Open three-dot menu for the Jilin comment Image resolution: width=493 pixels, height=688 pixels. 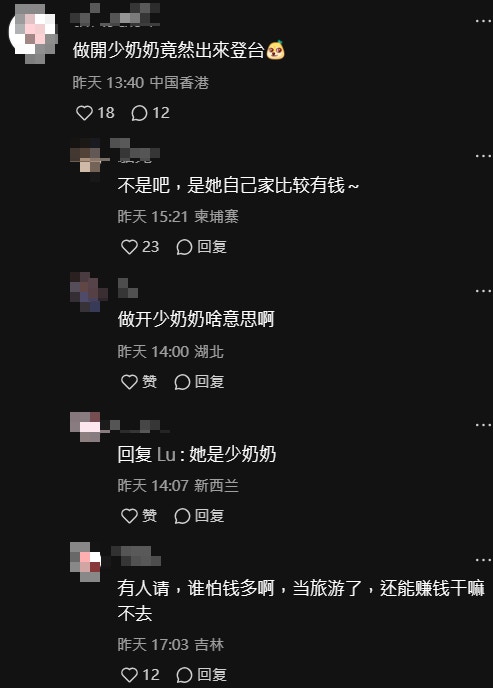tap(483, 559)
